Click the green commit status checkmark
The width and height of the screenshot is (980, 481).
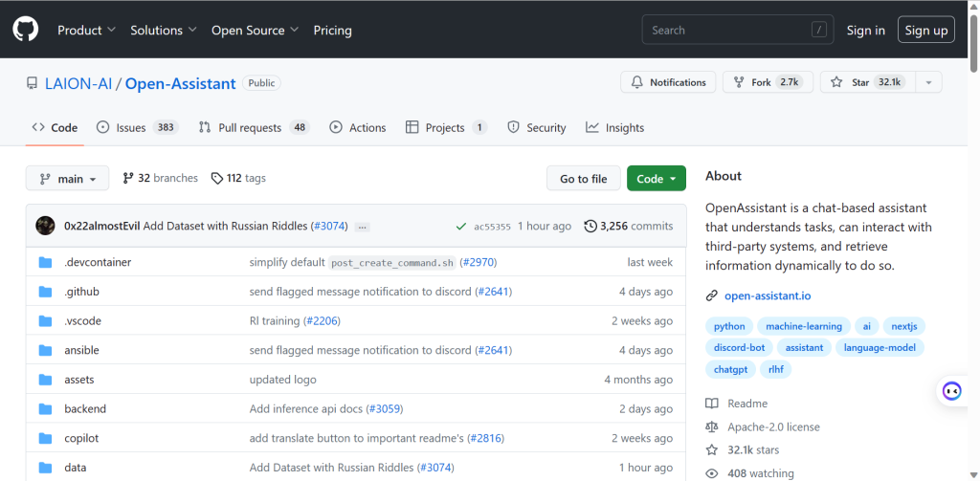click(461, 227)
